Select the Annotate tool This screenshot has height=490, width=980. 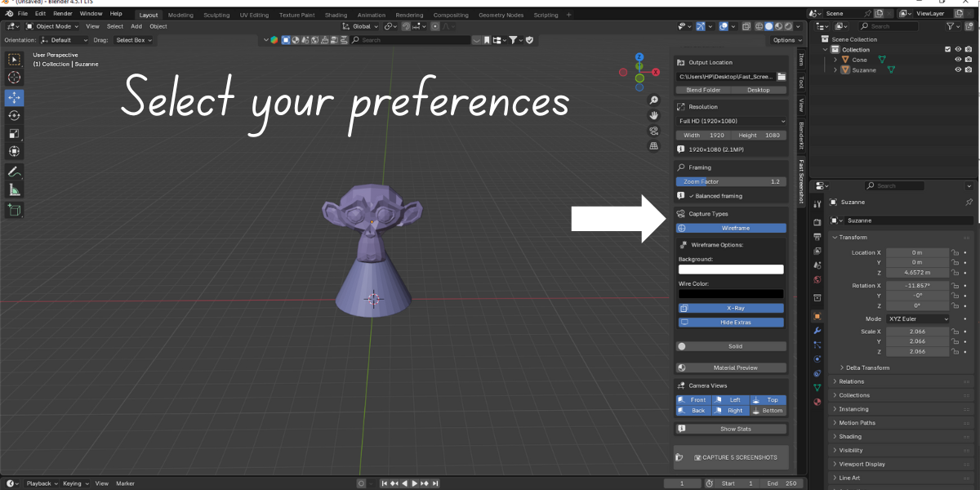pos(15,172)
